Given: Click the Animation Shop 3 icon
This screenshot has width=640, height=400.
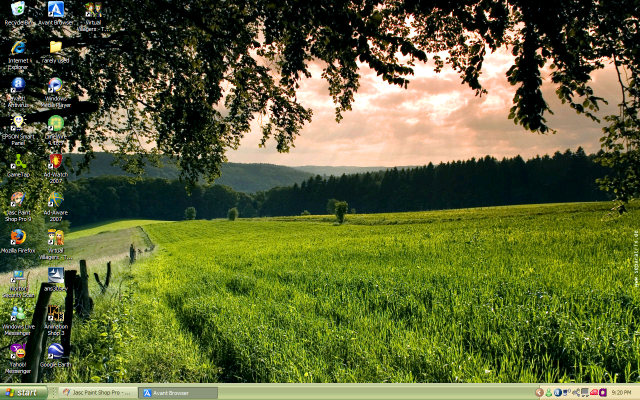Looking at the screenshot, I should [56, 314].
